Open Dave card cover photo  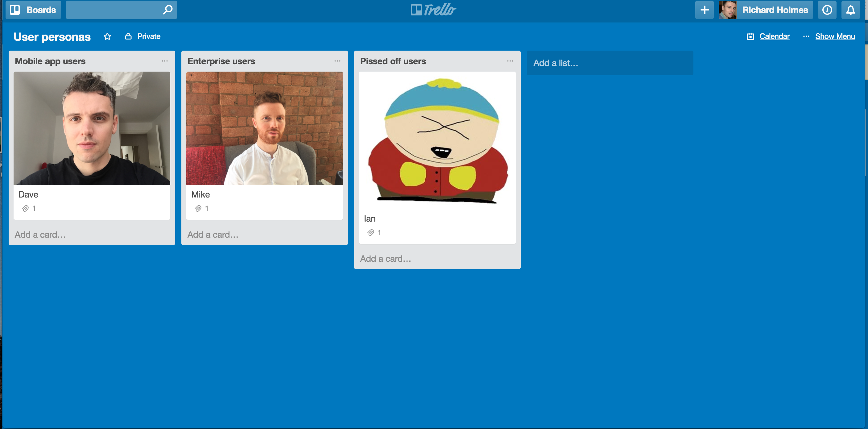[x=92, y=128]
